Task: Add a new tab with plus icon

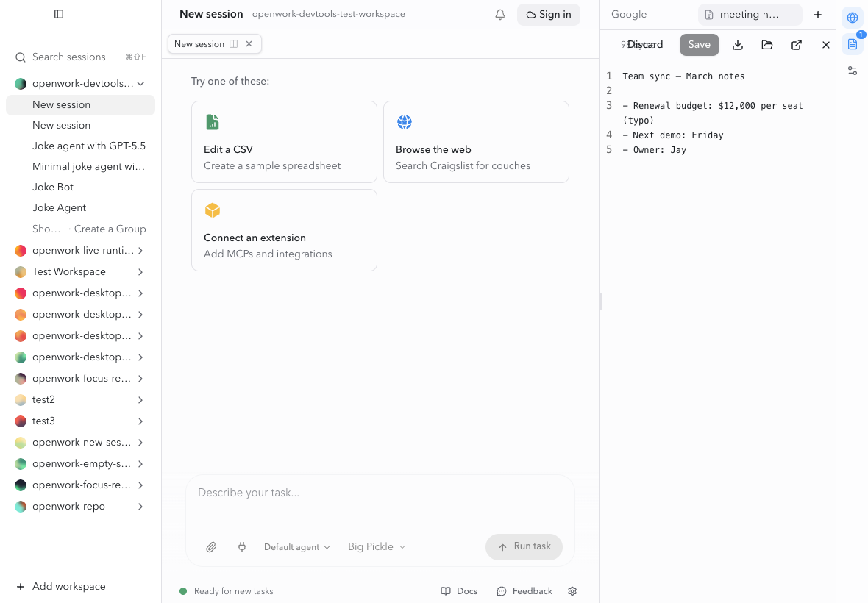Action: pos(818,15)
